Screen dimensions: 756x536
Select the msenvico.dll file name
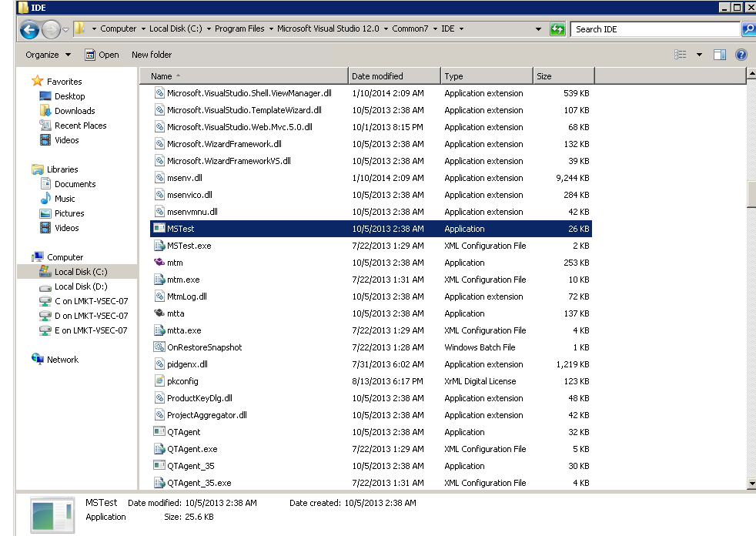(x=189, y=195)
